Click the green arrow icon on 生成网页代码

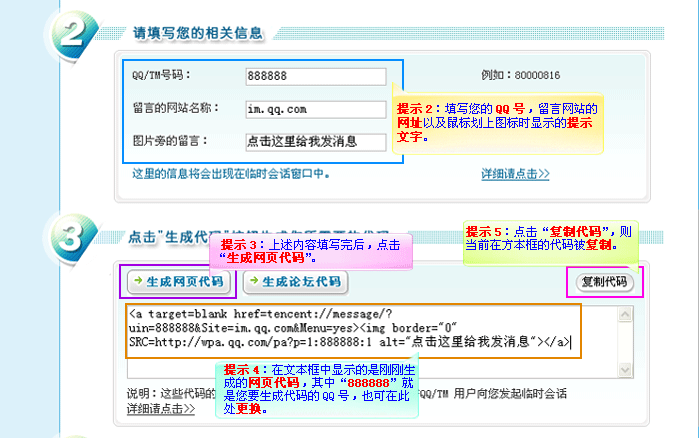tap(138, 282)
